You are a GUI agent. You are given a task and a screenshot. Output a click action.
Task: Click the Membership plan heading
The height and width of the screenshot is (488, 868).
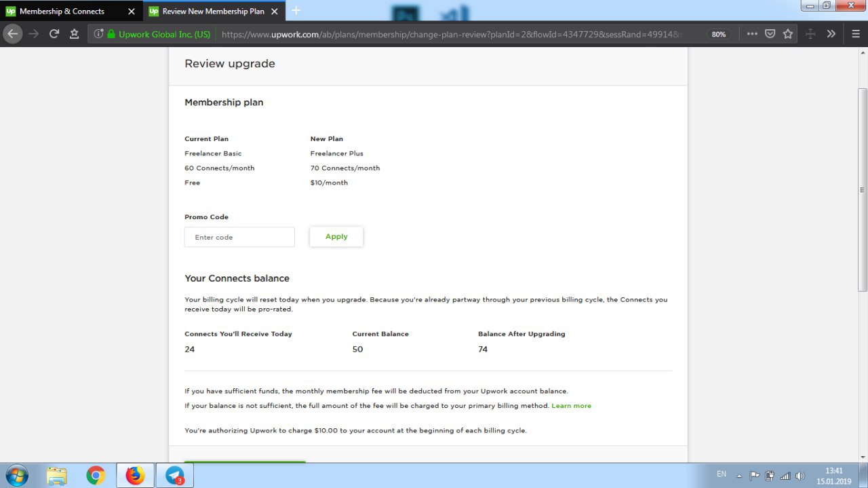[x=224, y=102]
